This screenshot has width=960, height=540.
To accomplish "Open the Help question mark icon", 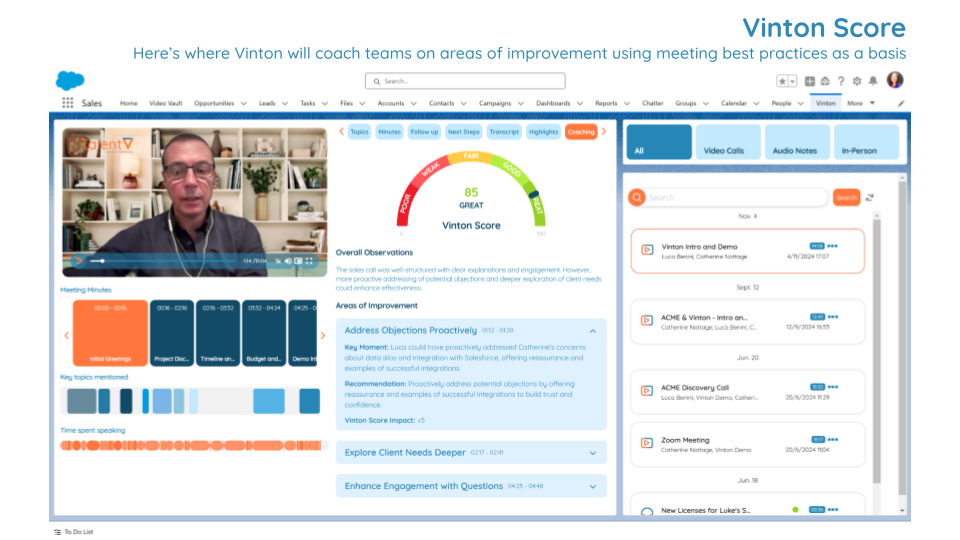I will pos(841,81).
